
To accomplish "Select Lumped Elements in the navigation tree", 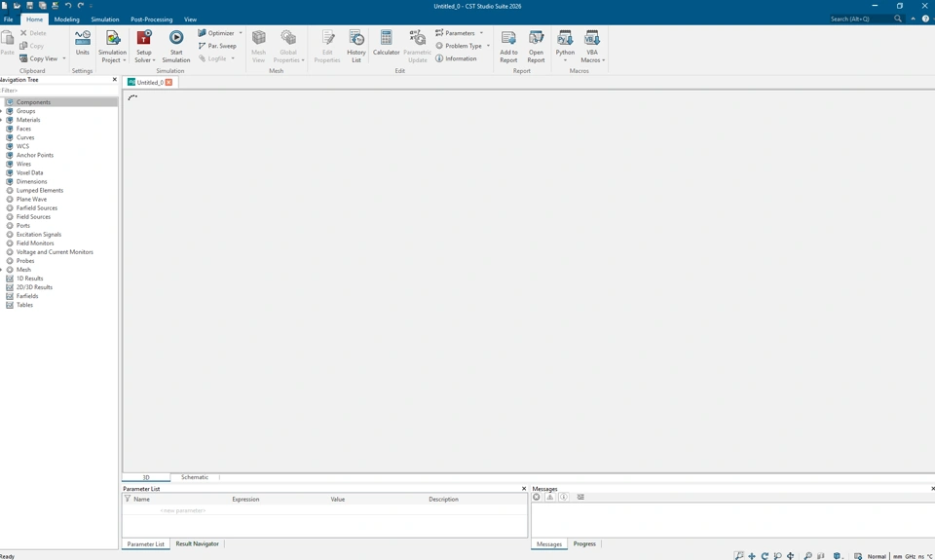I will 40,190.
